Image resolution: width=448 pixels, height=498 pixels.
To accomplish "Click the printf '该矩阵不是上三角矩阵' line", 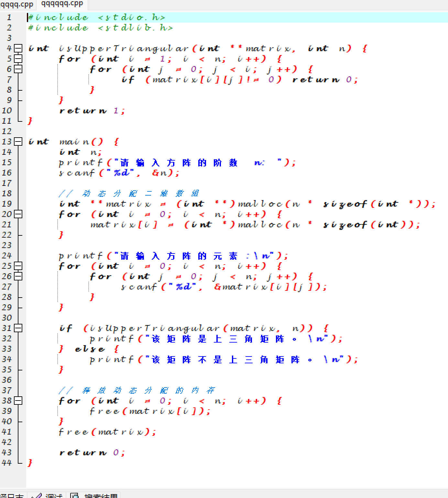I will [224, 359].
